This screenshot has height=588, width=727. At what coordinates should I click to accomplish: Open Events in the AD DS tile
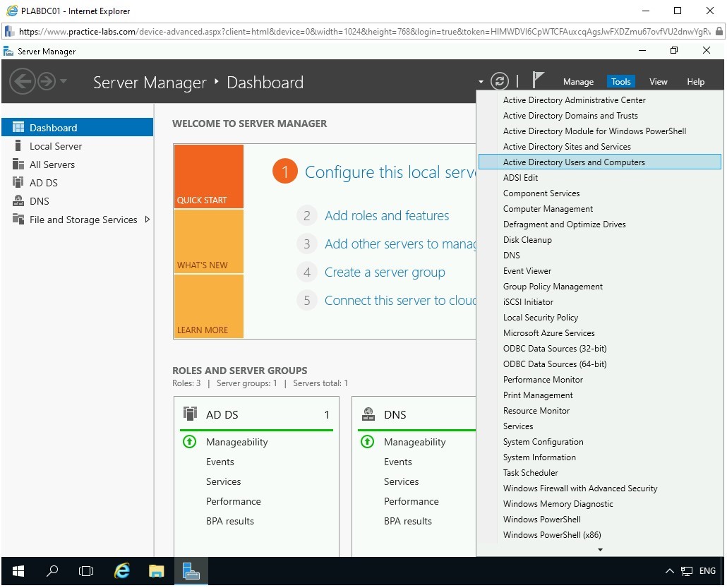pyautogui.click(x=220, y=462)
